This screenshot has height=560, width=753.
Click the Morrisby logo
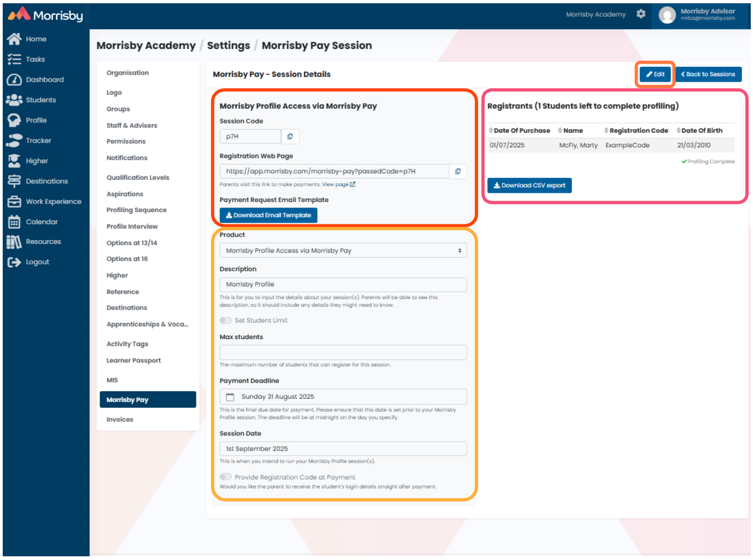(46, 15)
